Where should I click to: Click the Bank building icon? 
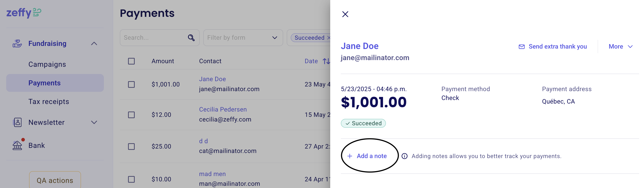tap(17, 145)
